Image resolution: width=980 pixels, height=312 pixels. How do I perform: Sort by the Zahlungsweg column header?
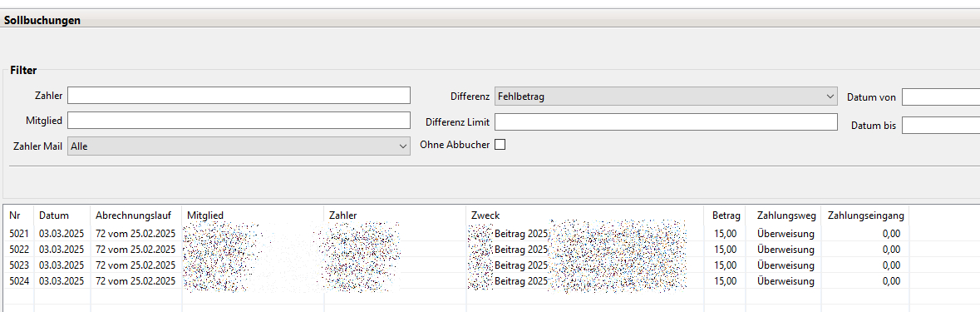click(784, 215)
